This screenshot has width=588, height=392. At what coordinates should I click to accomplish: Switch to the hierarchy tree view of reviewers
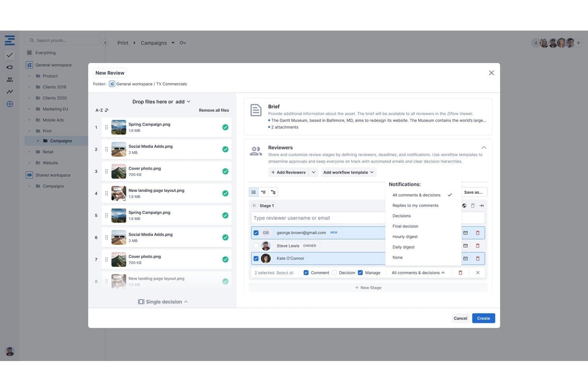273,192
